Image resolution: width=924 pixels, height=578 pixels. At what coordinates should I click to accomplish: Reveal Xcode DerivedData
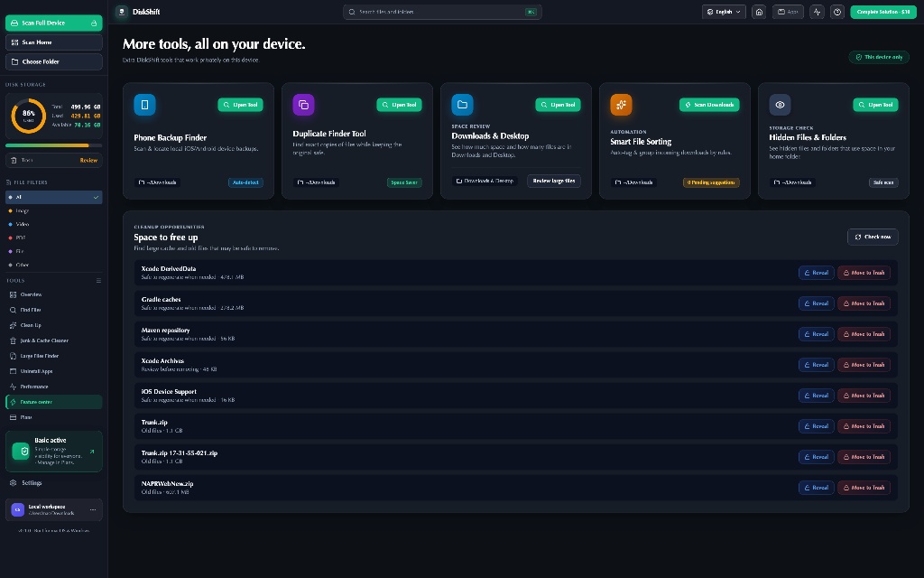[x=816, y=273]
